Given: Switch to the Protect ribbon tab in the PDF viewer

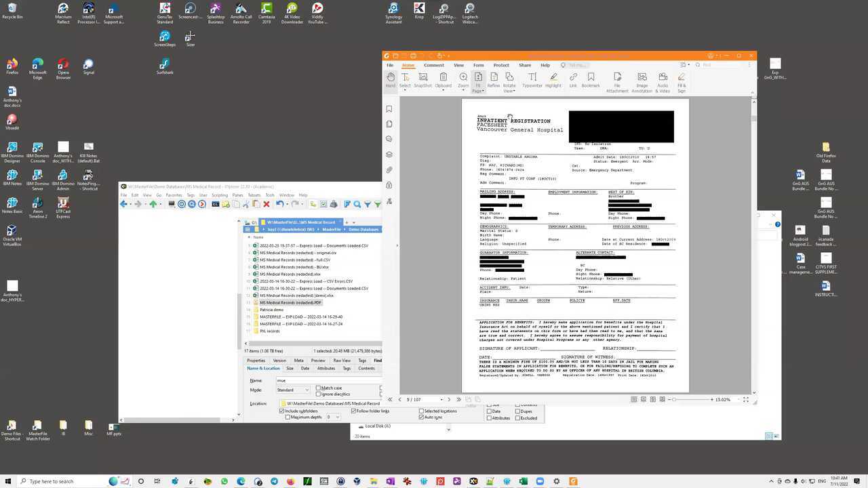Looking at the screenshot, I should (501, 65).
